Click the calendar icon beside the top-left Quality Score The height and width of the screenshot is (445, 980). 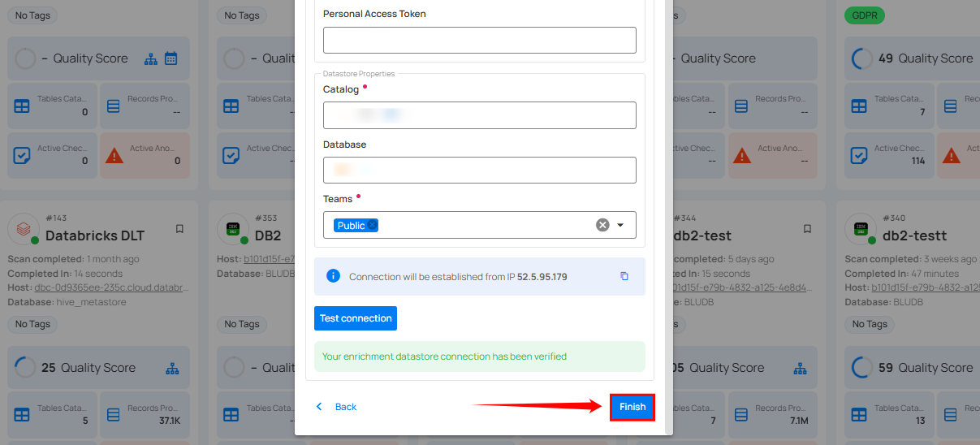[x=171, y=58]
